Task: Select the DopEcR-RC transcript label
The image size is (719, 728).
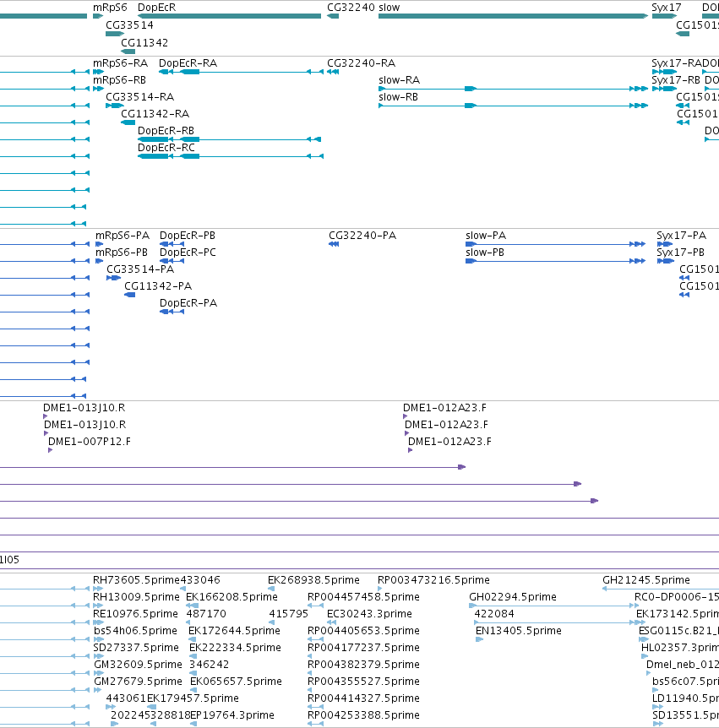Action: [166, 148]
